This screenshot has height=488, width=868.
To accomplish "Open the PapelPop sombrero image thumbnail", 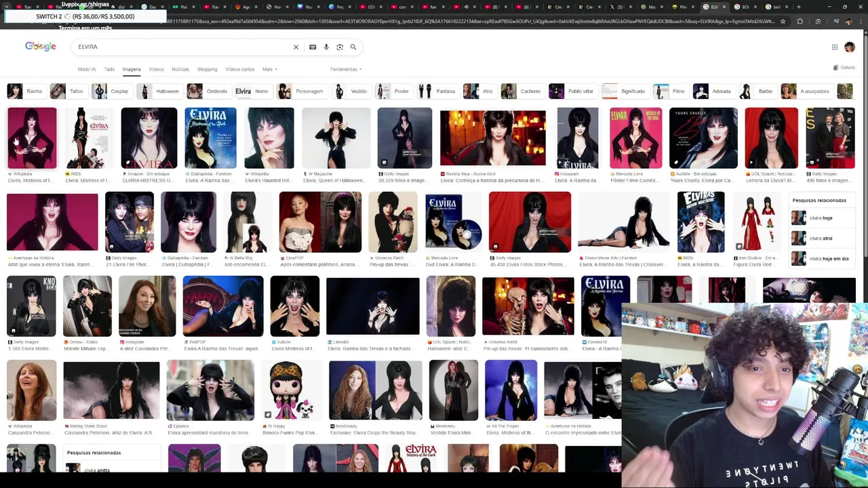I will 223,306.
